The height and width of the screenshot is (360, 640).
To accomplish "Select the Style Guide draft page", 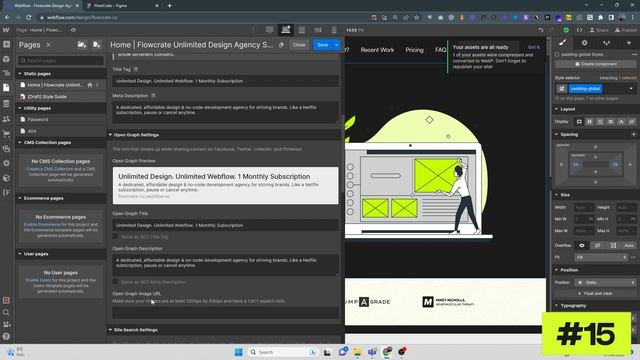I will click(x=60, y=97).
